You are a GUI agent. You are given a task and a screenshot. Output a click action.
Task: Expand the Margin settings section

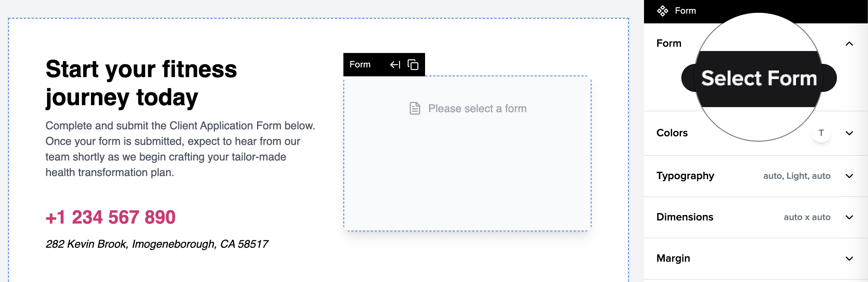tap(849, 259)
